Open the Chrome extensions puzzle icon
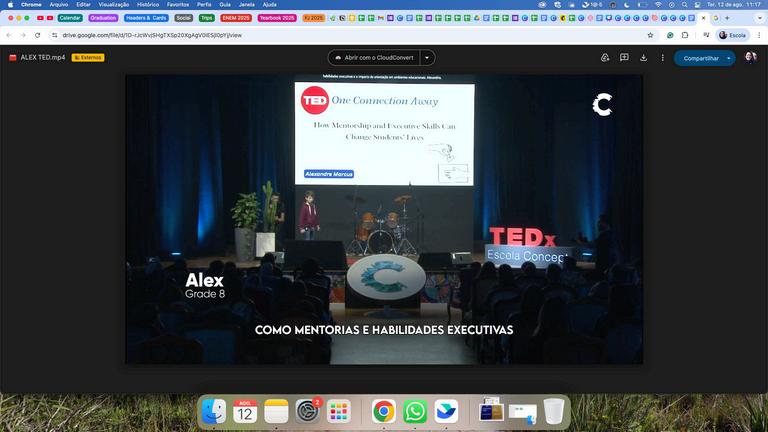Viewport: 768px width, 432px height. [x=685, y=35]
